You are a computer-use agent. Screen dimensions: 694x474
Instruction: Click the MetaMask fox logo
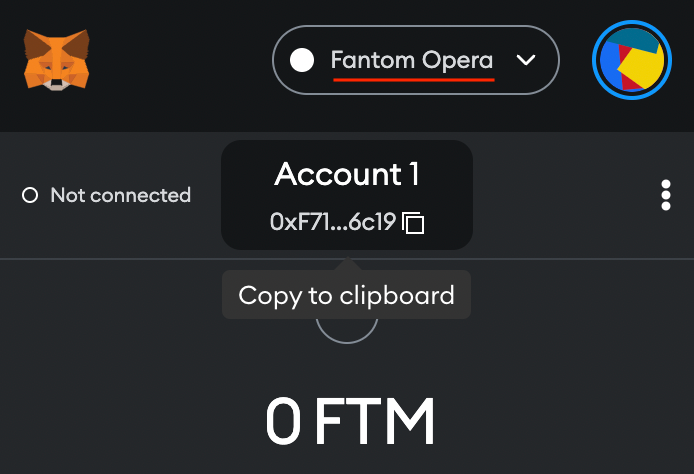pos(57,60)
